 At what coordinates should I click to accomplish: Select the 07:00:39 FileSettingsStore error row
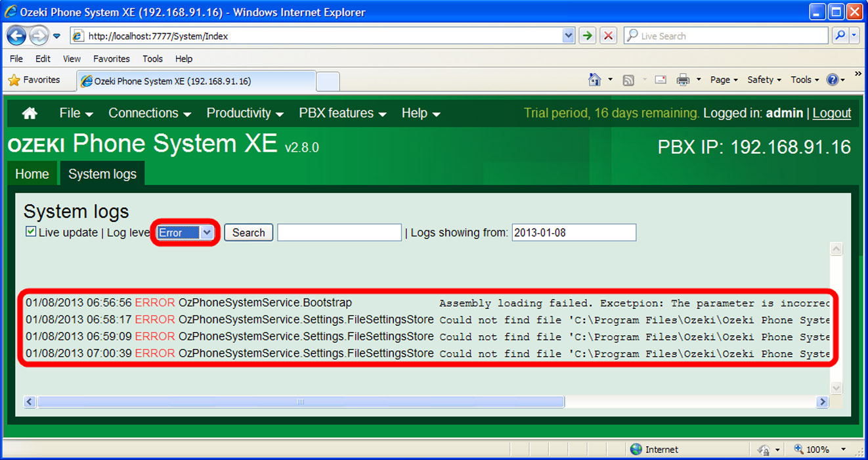click(427, 354)
